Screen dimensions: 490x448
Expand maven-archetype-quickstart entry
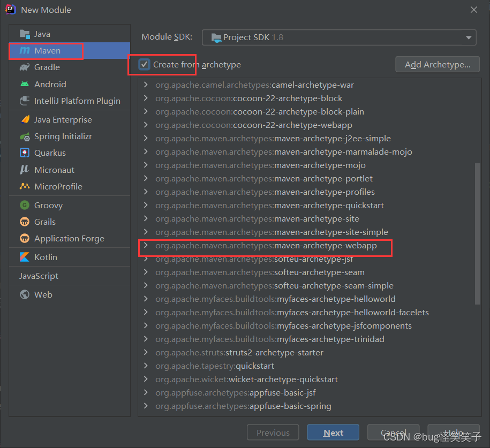coord(146,205)
